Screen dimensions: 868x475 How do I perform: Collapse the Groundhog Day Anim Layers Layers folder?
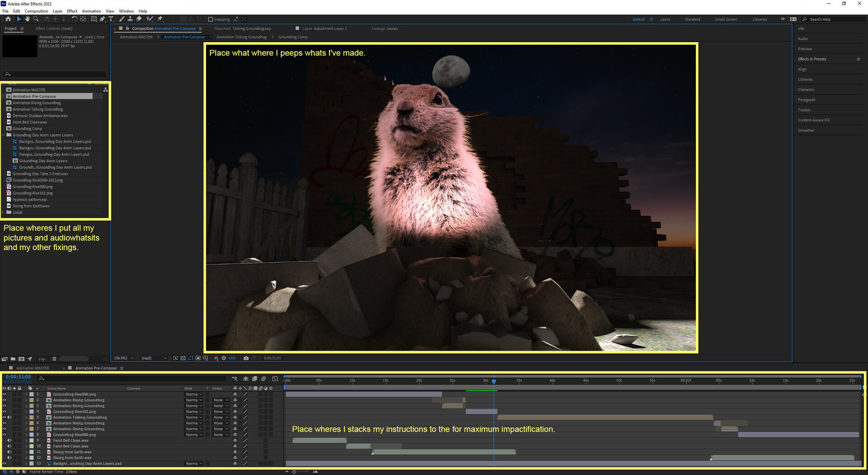3,135
